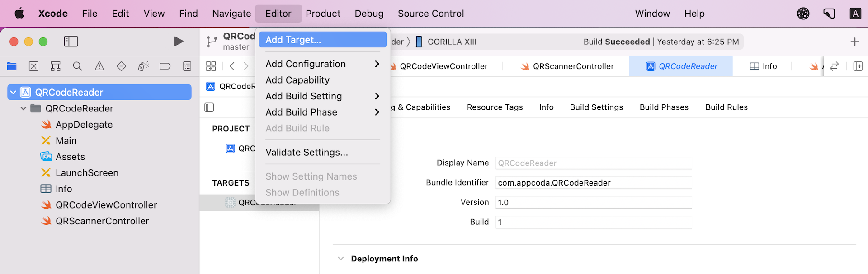Image resolution: width=868 pixels, height=274 pixels.
Task: Open the Issue navigator warning icon
Action: coord(99,66)
